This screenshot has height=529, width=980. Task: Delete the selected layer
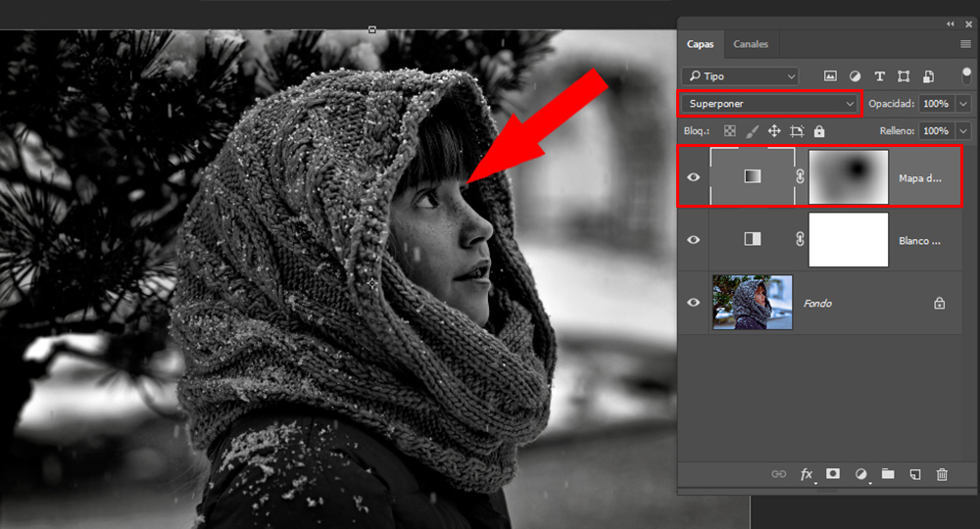point(942,475)
